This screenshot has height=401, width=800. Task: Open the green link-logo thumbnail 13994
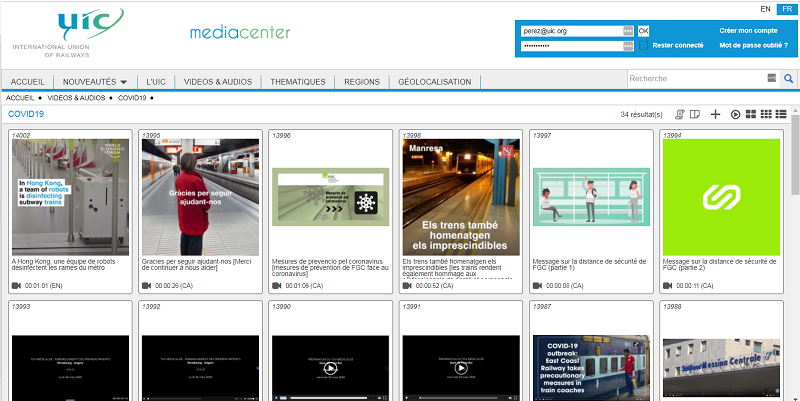click(x=721, y=197)
